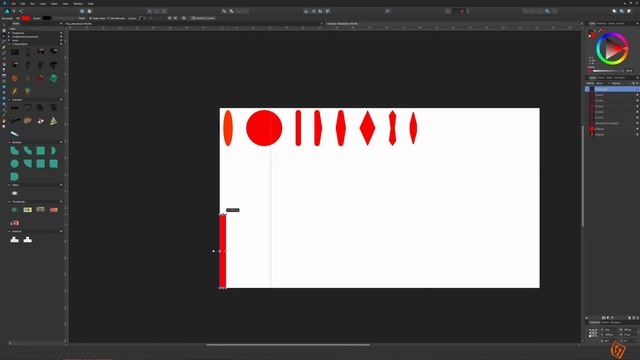Click the add layer icon in Layers panel
Viewport: 640px width, 360px height.
pyautogui.click(x=629, y=318)
